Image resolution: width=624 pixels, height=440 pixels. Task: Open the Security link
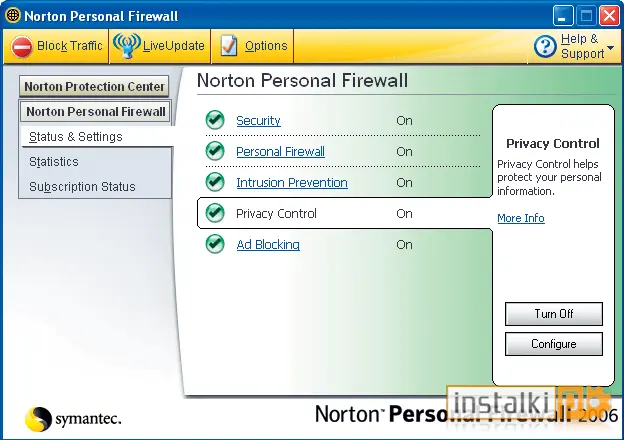(258, 121)
